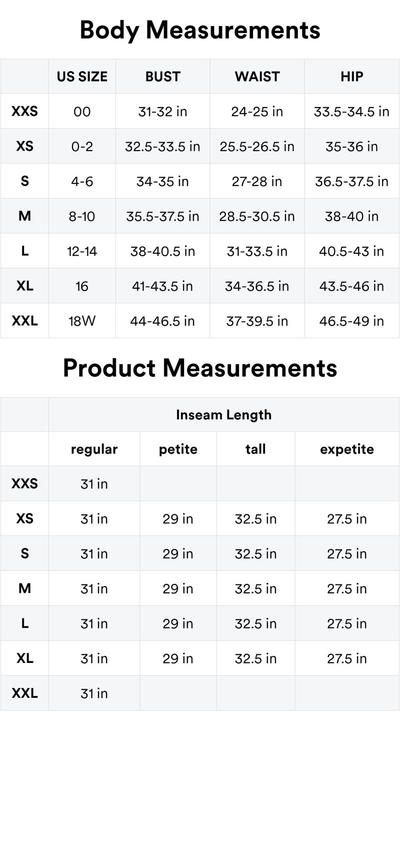The width and height of the screenshot is (400, 868).
Task: Click the 18W US size cell
Action: click(x=82, y=321)
